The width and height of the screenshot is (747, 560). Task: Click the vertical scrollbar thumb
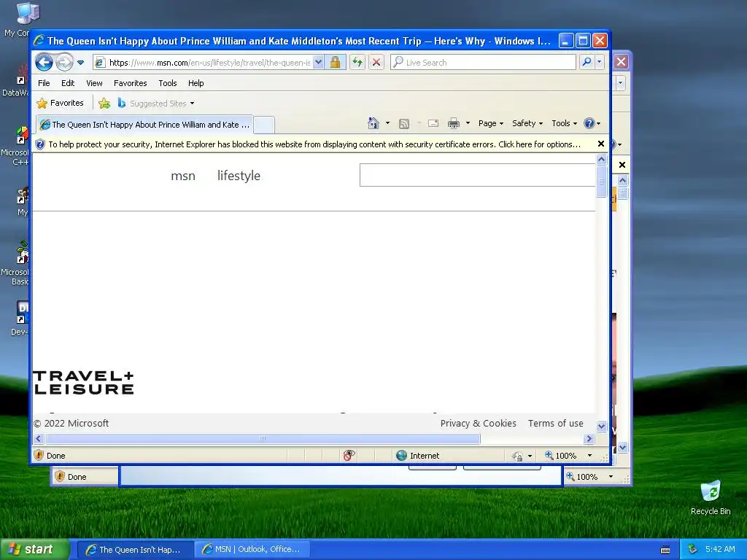(x=601, y=181)
